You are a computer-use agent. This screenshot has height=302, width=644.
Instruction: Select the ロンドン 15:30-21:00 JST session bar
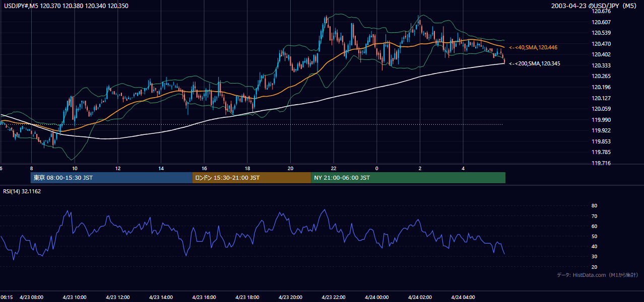point(251,178)
